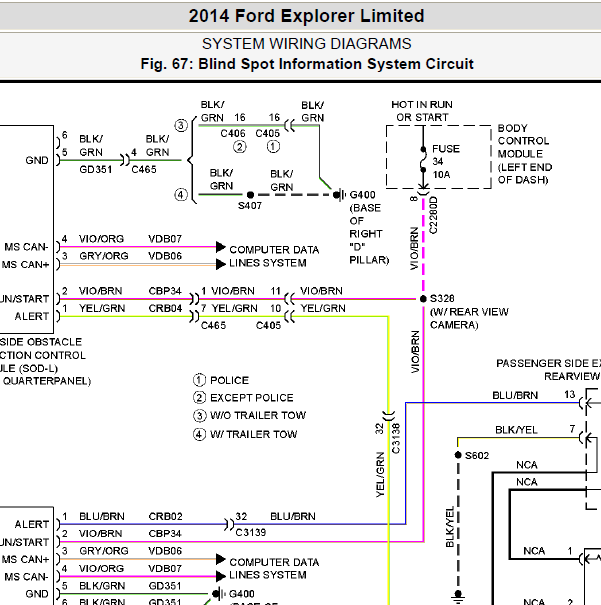The height and width of the screenshot is (605, 601).
Task: Select 'BLU/BRN' label after pin 32 at C3139
Action: [x=293, y=516]
